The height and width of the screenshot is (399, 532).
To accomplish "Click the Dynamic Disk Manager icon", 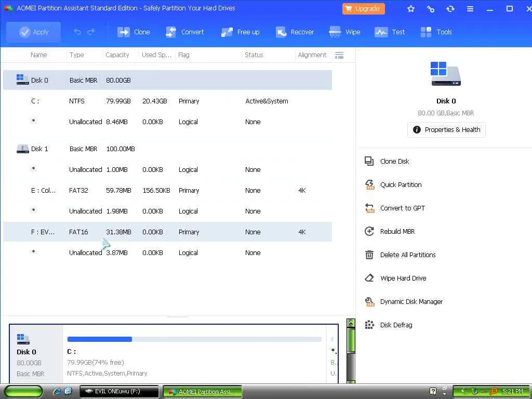I will coord(369,302).
